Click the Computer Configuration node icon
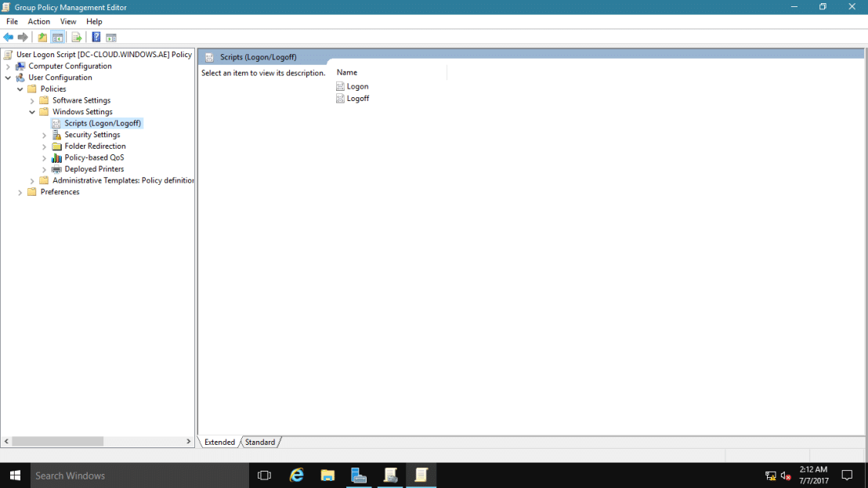The width and height of the screenshot is (868, 488). click(20, 66)
